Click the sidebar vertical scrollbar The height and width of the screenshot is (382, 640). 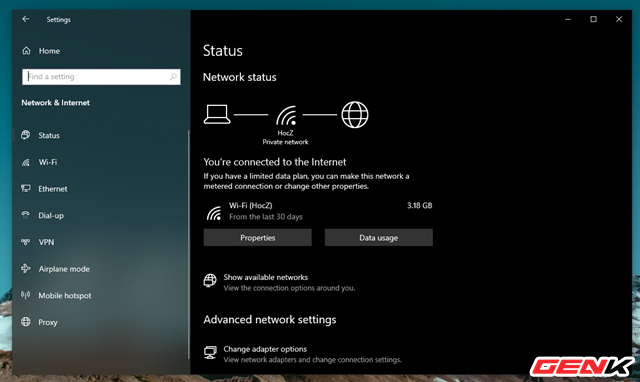(189, 245)
